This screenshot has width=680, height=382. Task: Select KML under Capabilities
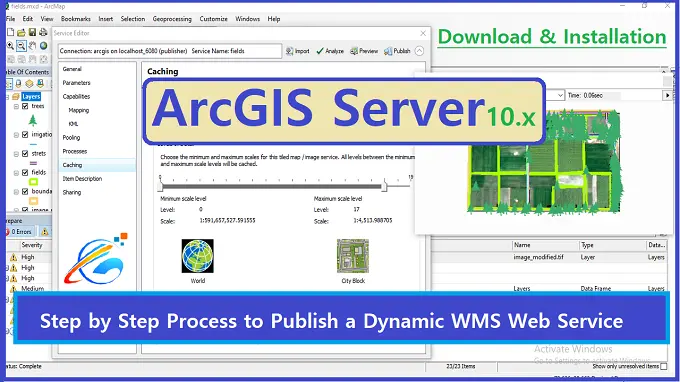click(x=73, y=124)
